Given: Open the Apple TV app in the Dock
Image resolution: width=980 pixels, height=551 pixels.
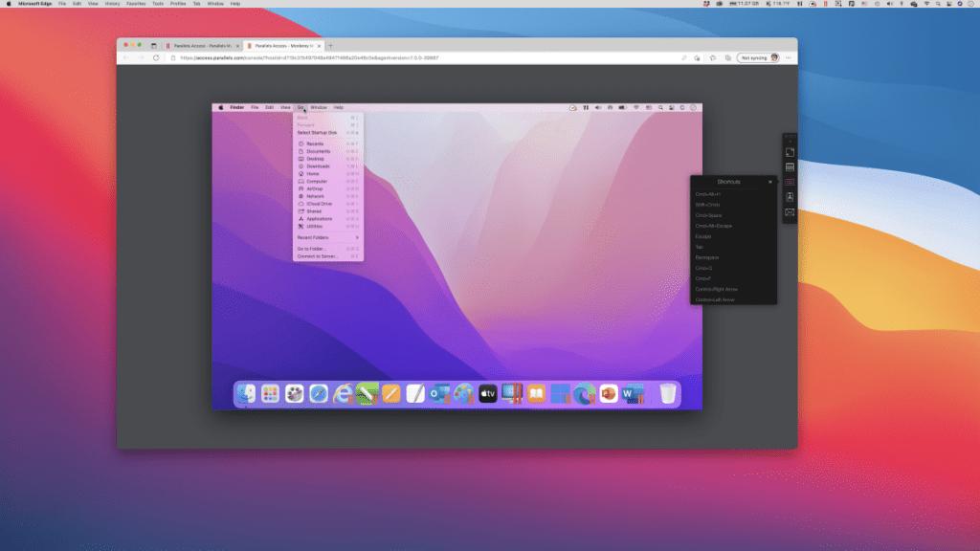Looking at the screenshot, I should point(488,394).
